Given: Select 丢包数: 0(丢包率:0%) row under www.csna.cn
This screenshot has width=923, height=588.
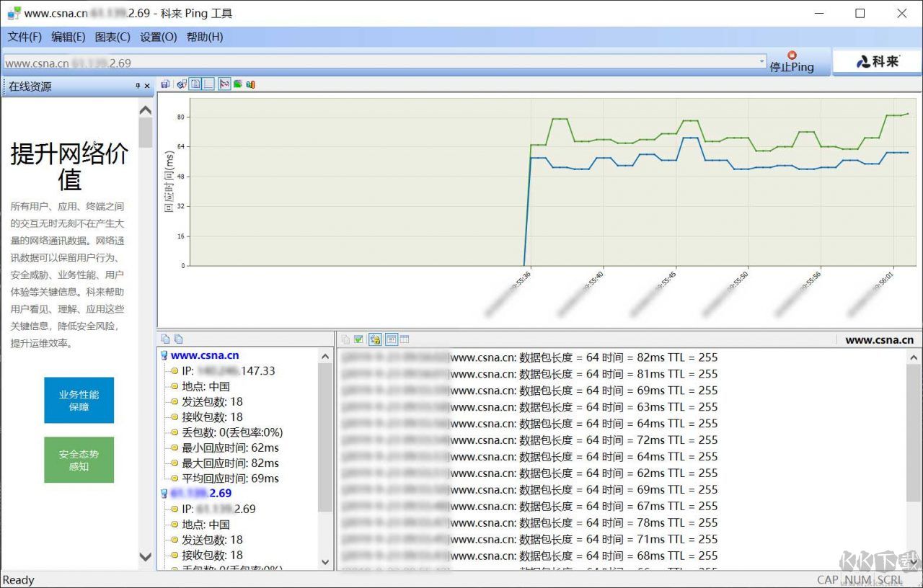Looking at the screenshot, I should [x=232, y=432].
